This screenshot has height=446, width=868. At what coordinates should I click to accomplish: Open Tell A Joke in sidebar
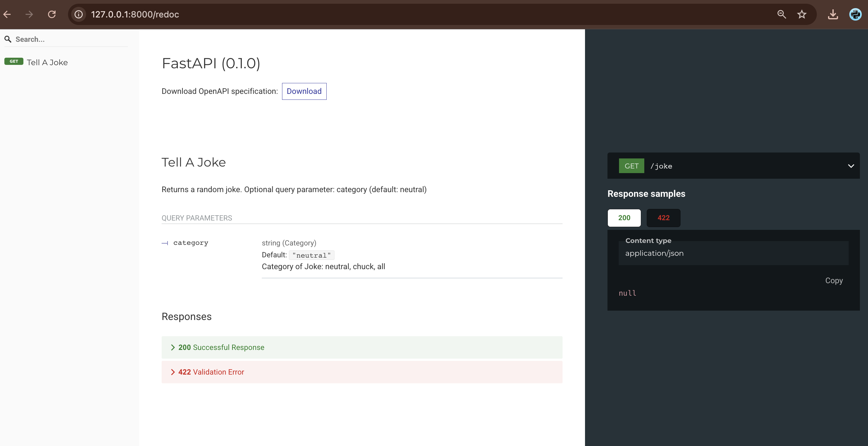click(x=47, y=62)
